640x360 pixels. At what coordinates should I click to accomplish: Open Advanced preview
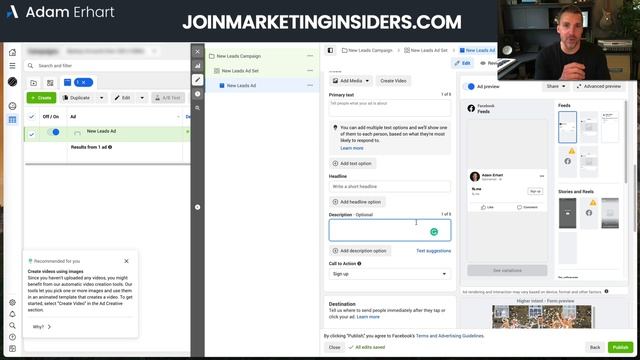pos(598,87)
